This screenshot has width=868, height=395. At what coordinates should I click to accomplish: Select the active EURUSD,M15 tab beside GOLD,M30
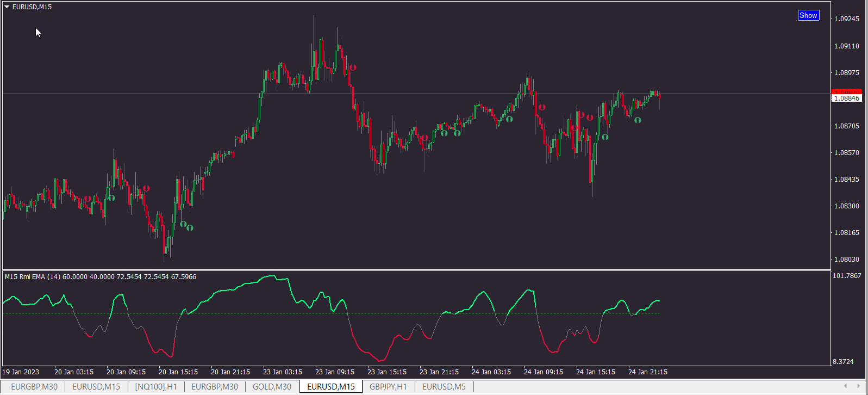pyautogui.click(x=331, y=387)
